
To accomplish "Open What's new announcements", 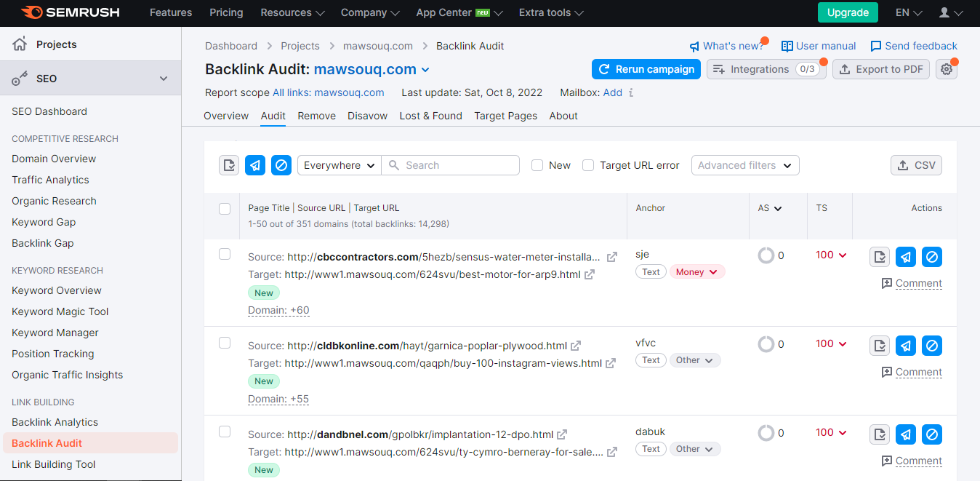I will tap(726, 46).
